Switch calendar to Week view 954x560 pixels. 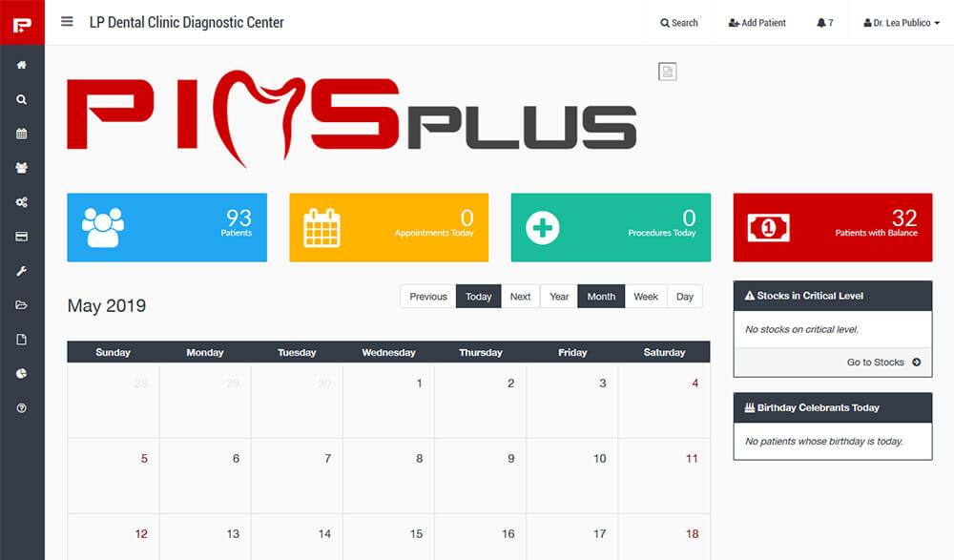point(646,297)
